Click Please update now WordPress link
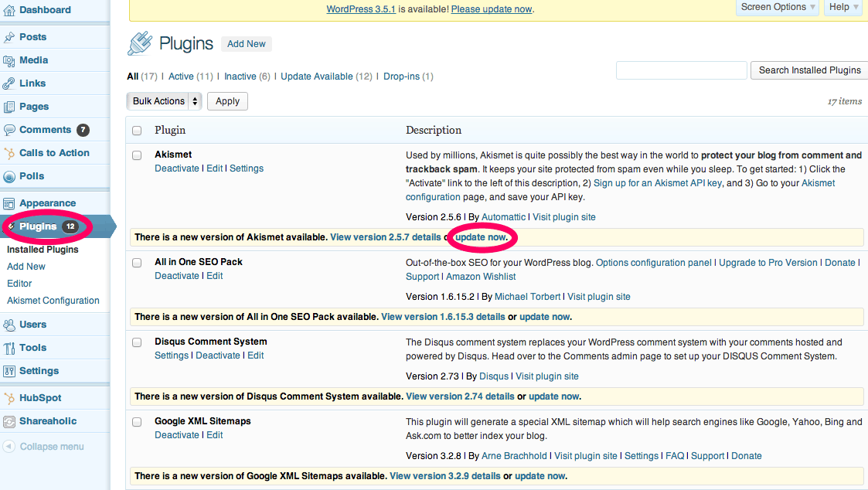 coord(492,9)
